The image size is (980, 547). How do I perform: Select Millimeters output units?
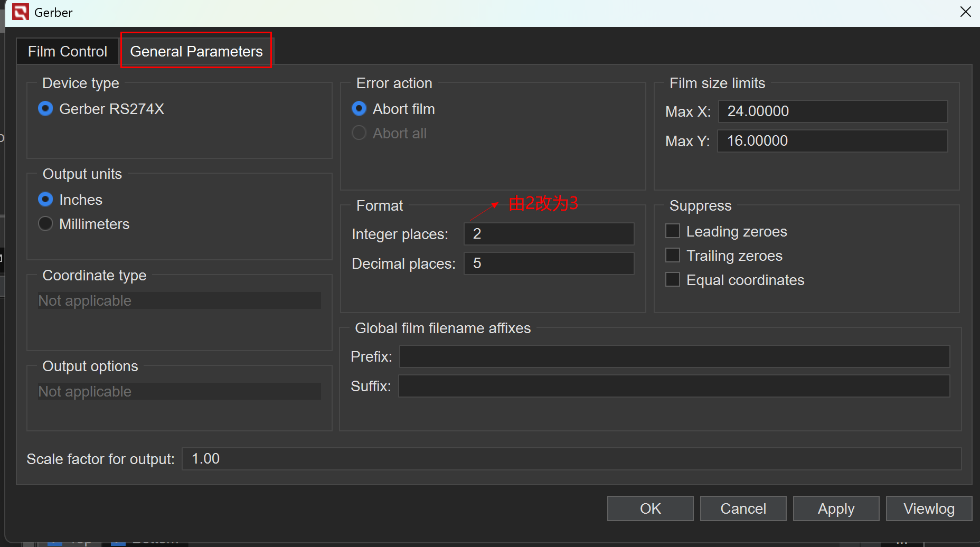pos(46,224)
